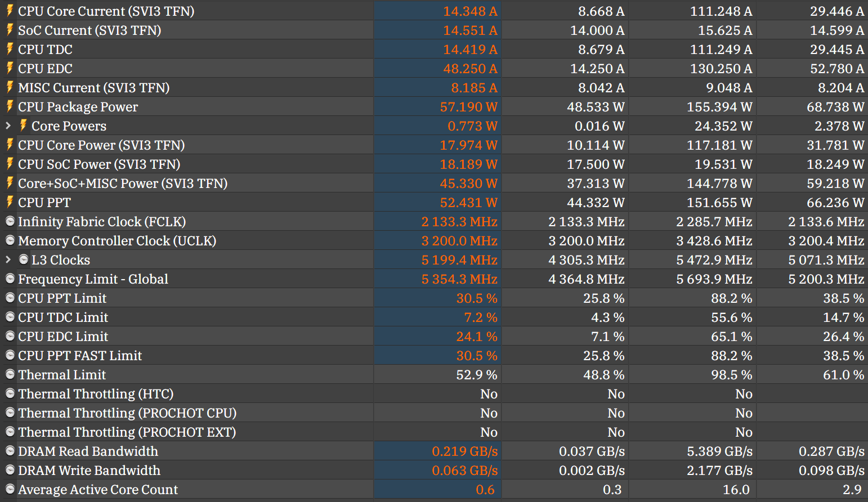Click the lightning bolt icon beside CPU Core Current
The image size is (868, 502).
coord(10,11)
